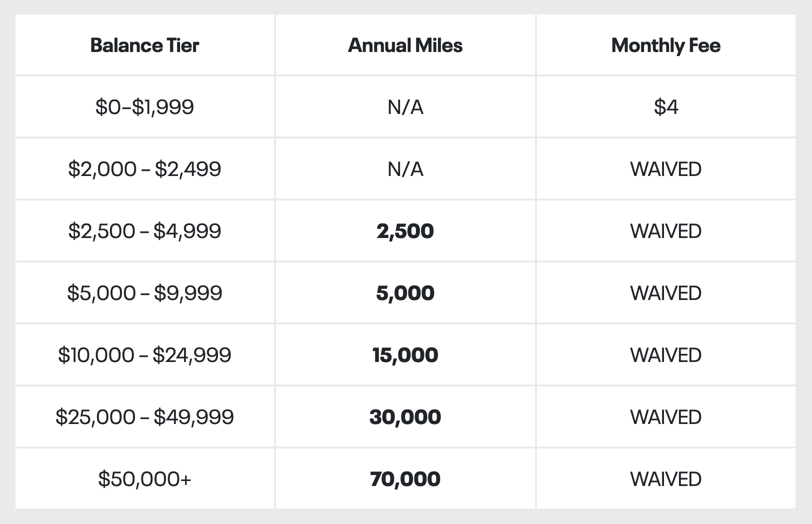Click the $2,000 – $2,499 tier cell
The width and height of the screenshot is (812, 524).
pos(144,169)
